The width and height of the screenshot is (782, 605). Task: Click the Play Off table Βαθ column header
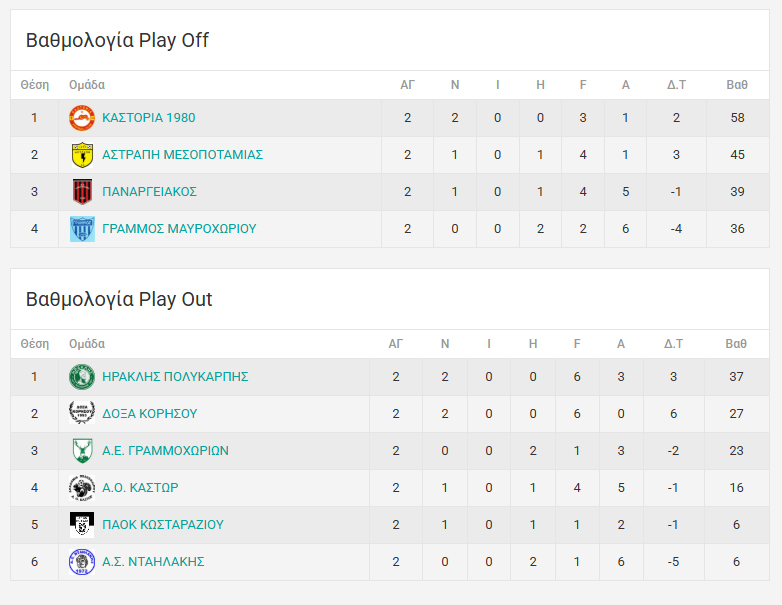pos(737,85)
